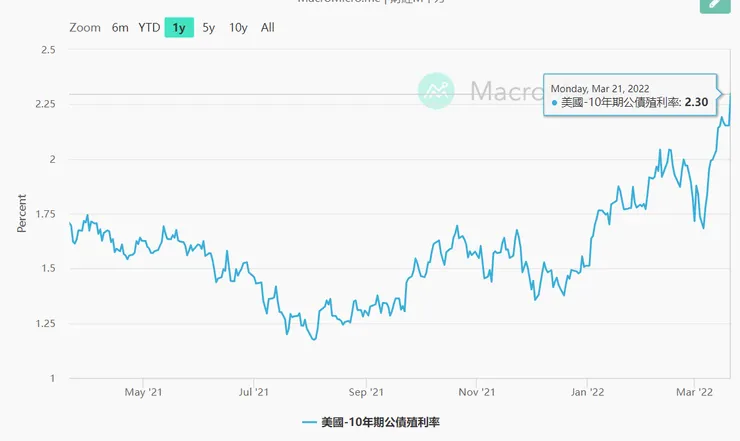
Task: Click the tooltip date Monday, Mar 21, 2022
Action: point(600,89)
